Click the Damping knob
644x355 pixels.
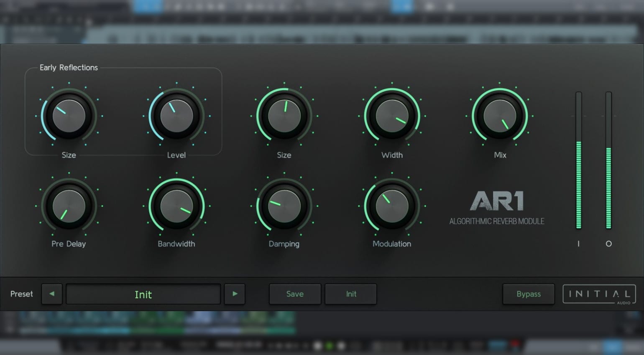pyautogui.click(x=284, y=206)
